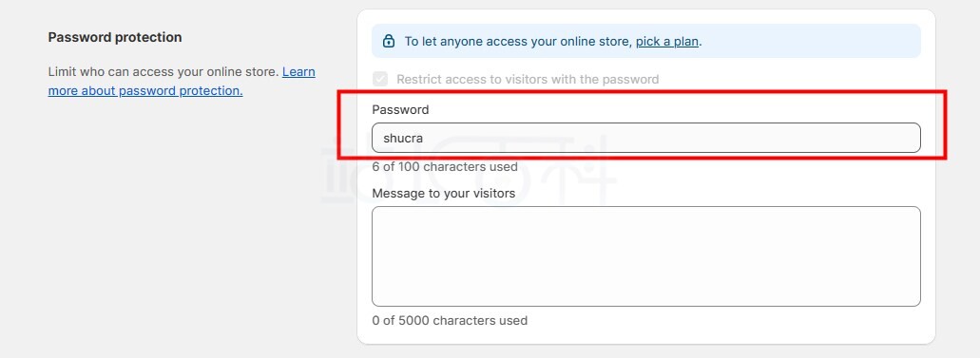Click the lock icon in info banner

(x=389, y=41)
